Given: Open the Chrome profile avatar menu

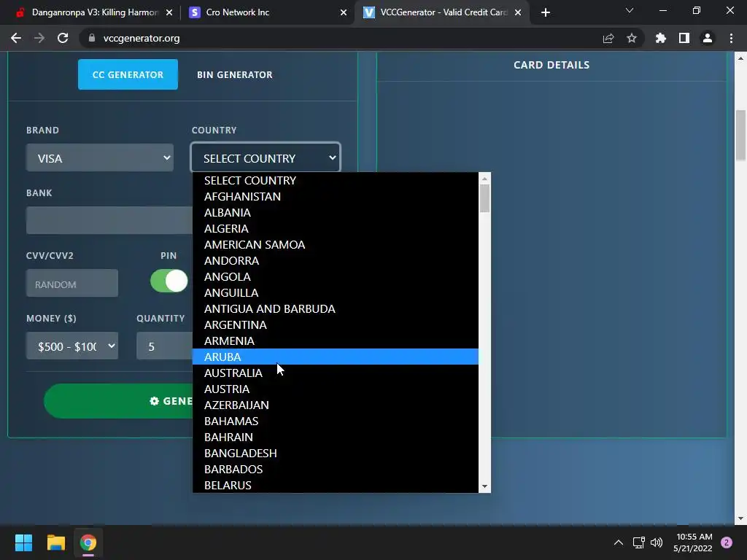Looking at the screenshot, I should pos(707,38).
